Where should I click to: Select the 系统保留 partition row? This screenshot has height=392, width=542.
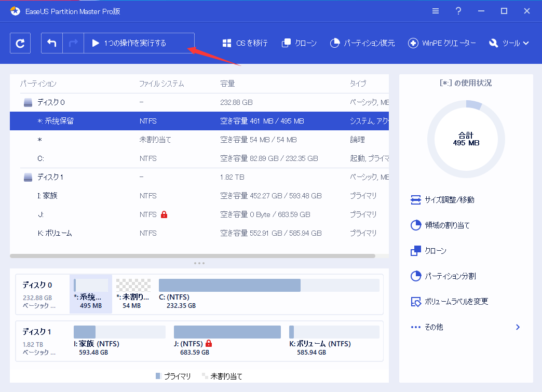[199, 121]
